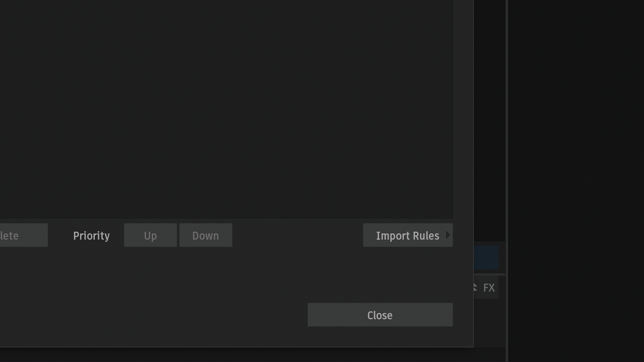Click the bar beneath the dialog
Screen dimensions: 644x362
click(252, 354)
